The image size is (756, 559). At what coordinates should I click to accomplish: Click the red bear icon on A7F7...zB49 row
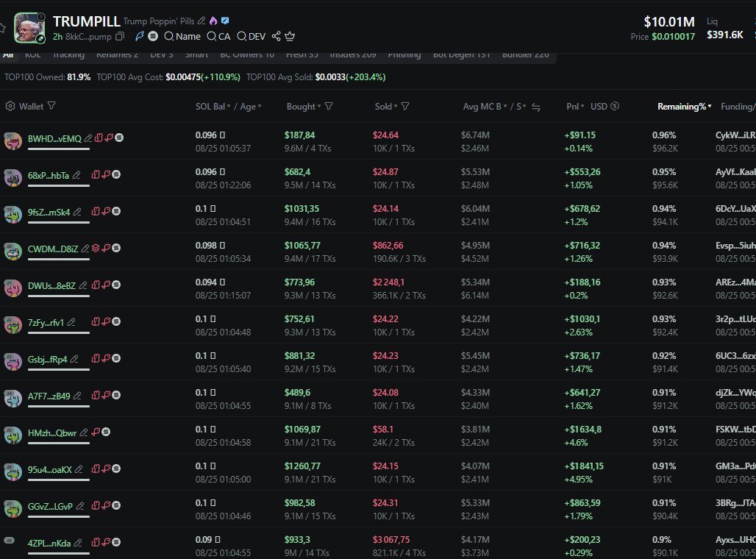(96, 395)
